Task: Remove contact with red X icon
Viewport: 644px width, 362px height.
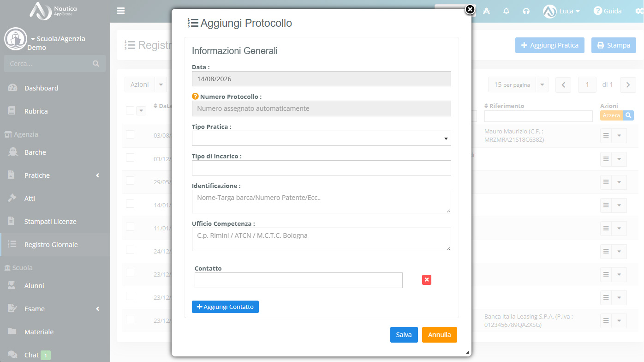Action: (x=427, y=280)
